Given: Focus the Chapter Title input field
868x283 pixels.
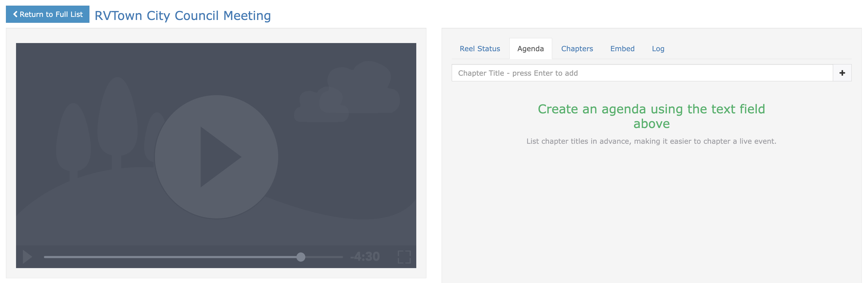Looking at the screenshot, I should point(642,73).
